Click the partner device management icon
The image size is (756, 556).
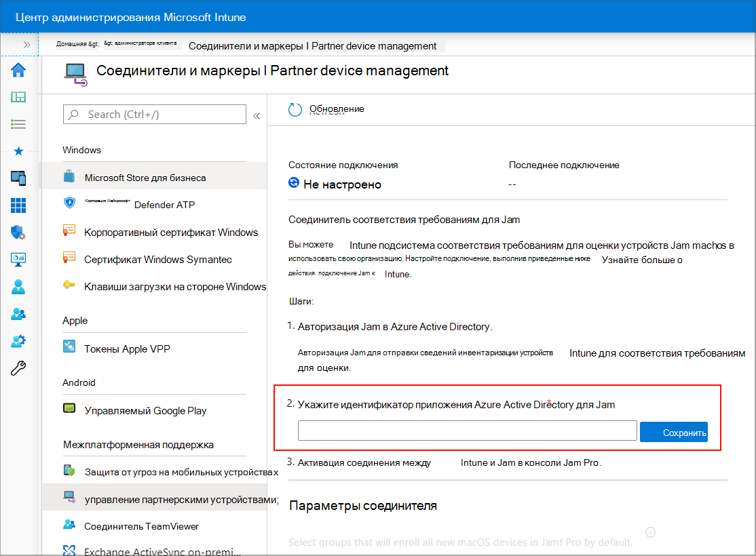pyautogui.click(x=69, y=497)
